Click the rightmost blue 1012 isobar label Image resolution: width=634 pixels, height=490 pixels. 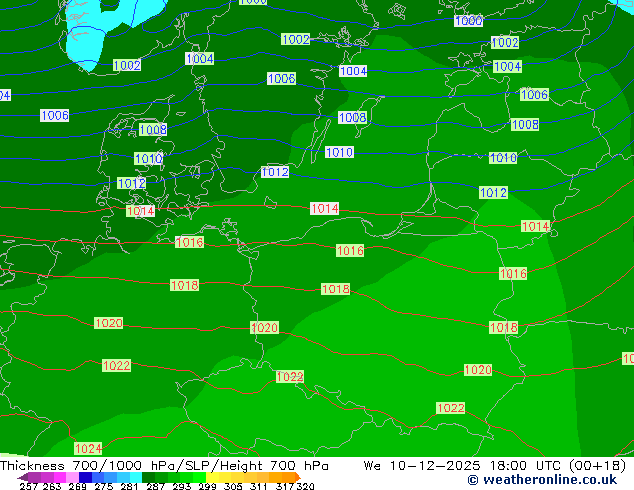493,192
